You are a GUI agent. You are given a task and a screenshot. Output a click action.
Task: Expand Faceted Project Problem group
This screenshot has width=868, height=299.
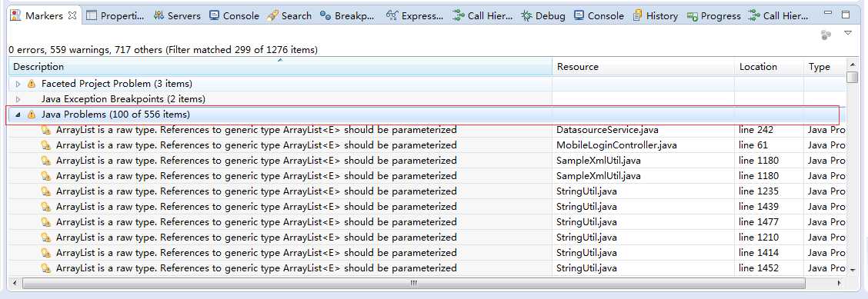18,84
